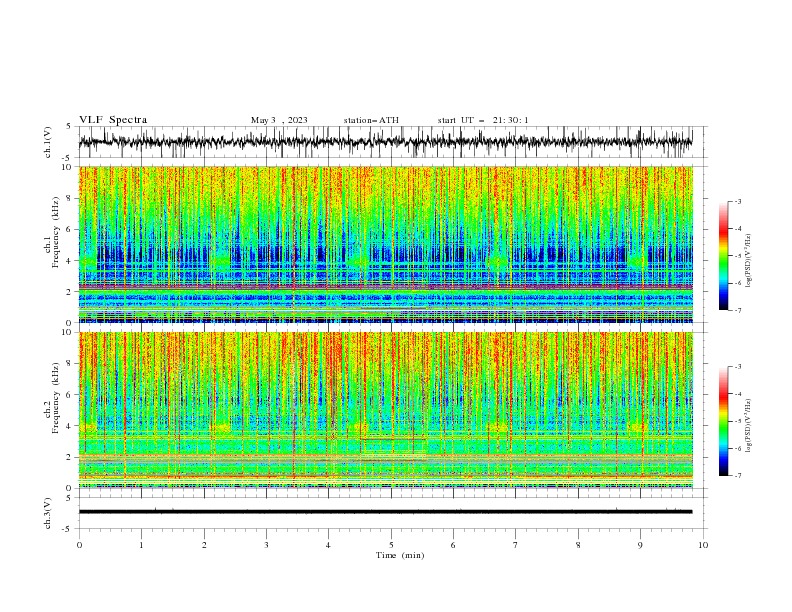Click inside the ch.1 spectrogram panel

coord(385,244)
